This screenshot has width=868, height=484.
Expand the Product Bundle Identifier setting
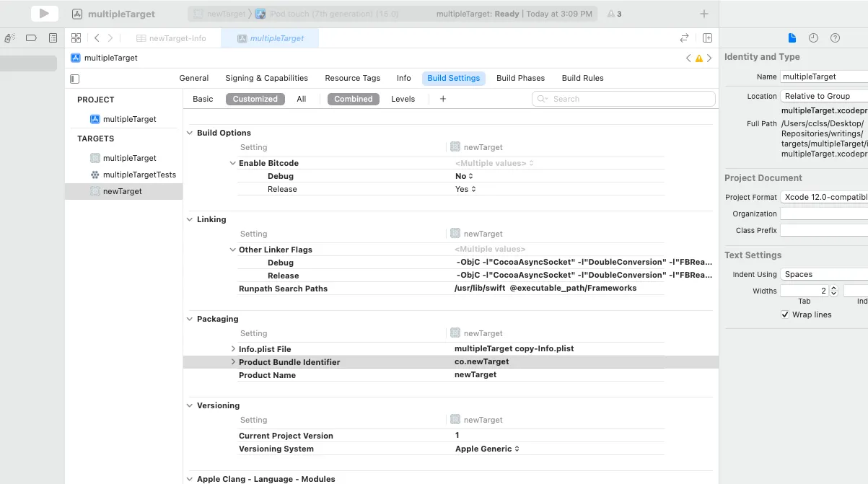(x=232, y=362)
